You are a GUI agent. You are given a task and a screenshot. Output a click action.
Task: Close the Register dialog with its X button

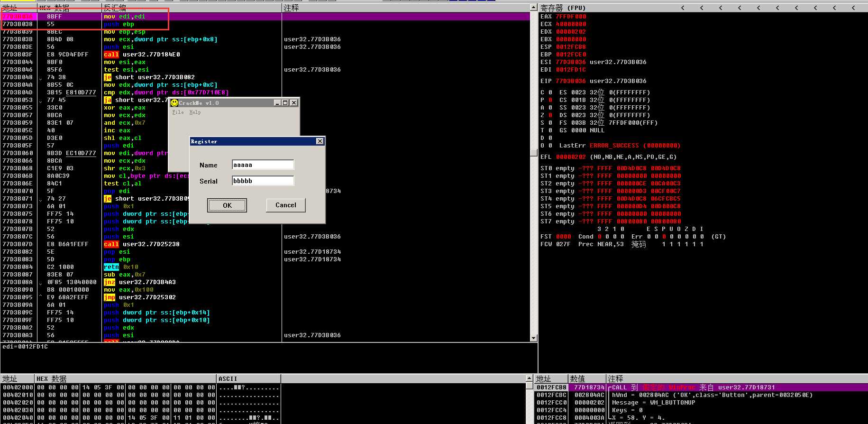pos(320,141)
